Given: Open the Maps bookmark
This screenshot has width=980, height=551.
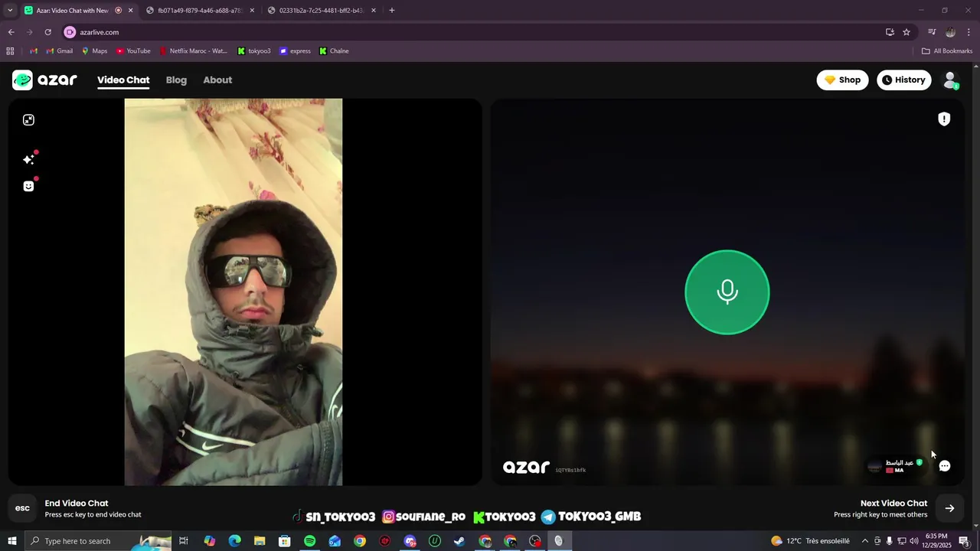Looking at the screenshot, I should 94,51.
